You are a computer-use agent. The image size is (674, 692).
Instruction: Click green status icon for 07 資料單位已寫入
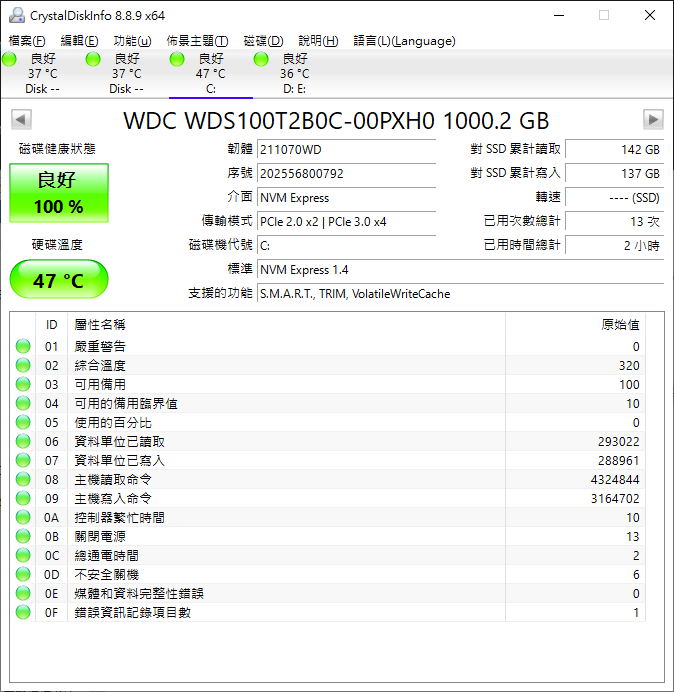(x=23, y=460)
